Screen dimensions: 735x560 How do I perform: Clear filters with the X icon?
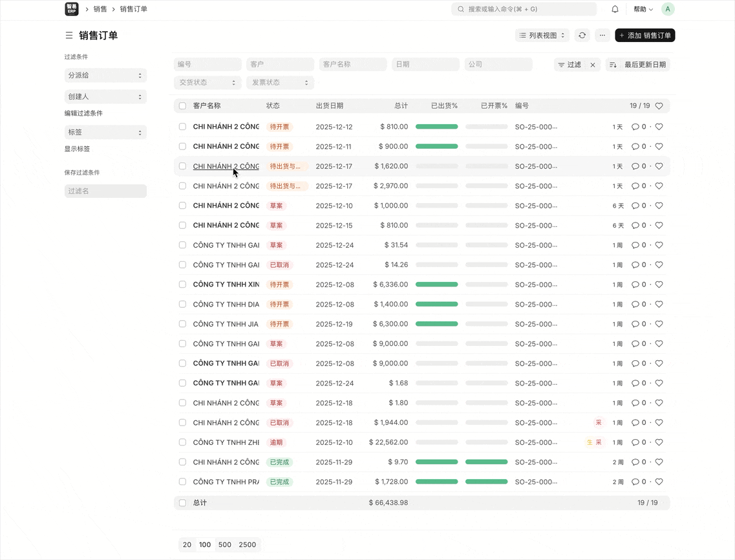coord(593,65)
